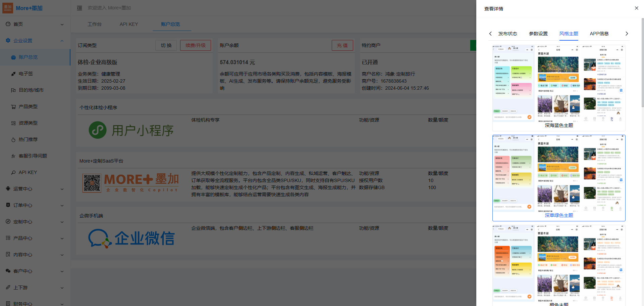The height and width of the screenshot is (306, 644).
Task: Click the 续费/升级 button
Action: point(196,45)
